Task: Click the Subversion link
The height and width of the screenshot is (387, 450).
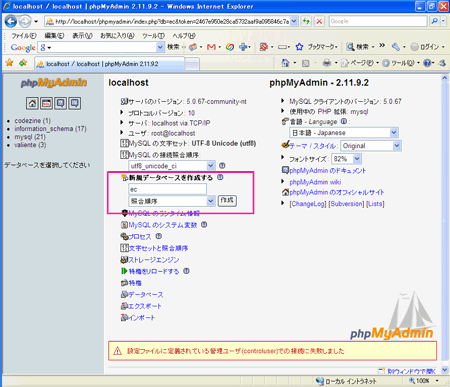Action: [346, 204]
